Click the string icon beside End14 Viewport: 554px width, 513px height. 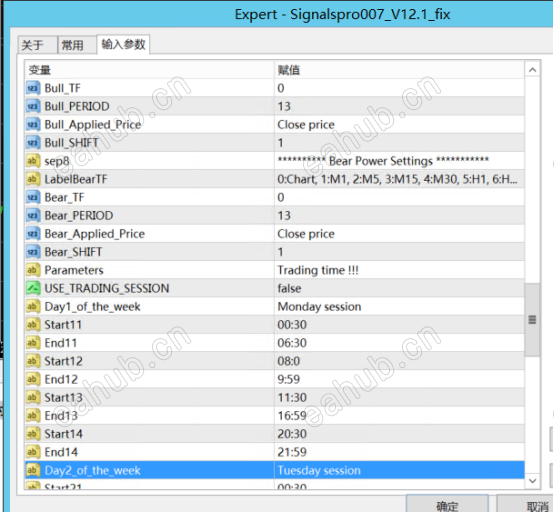click(x=33, y=452)
